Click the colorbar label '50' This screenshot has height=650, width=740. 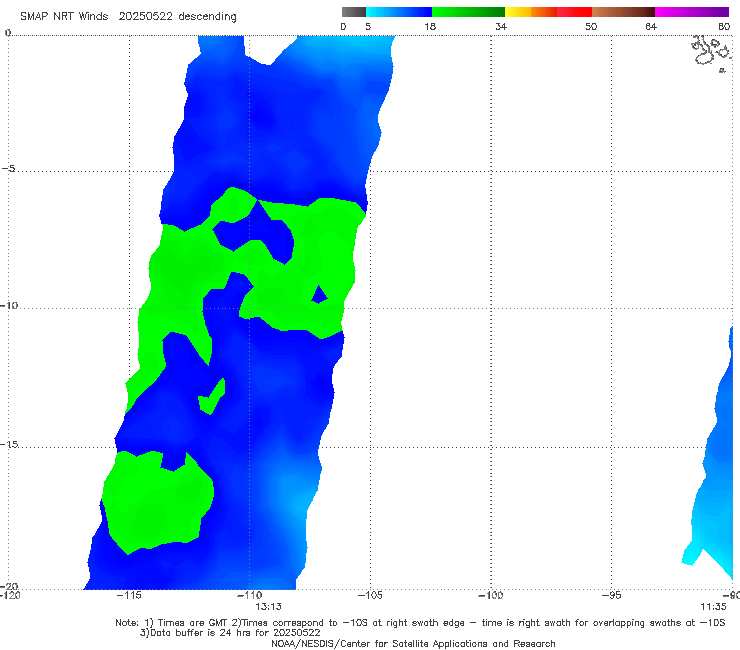pyautogui.click(x=591, y=27)
